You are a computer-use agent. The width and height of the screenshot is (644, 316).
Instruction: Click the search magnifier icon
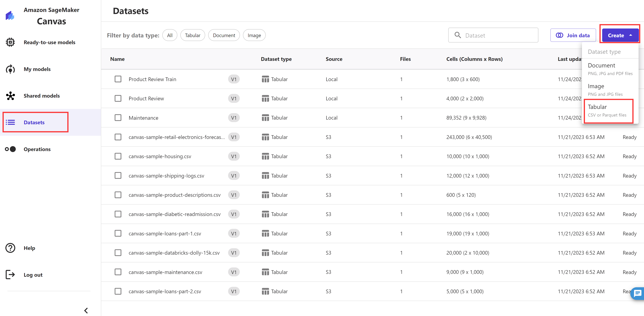[458, 35]
